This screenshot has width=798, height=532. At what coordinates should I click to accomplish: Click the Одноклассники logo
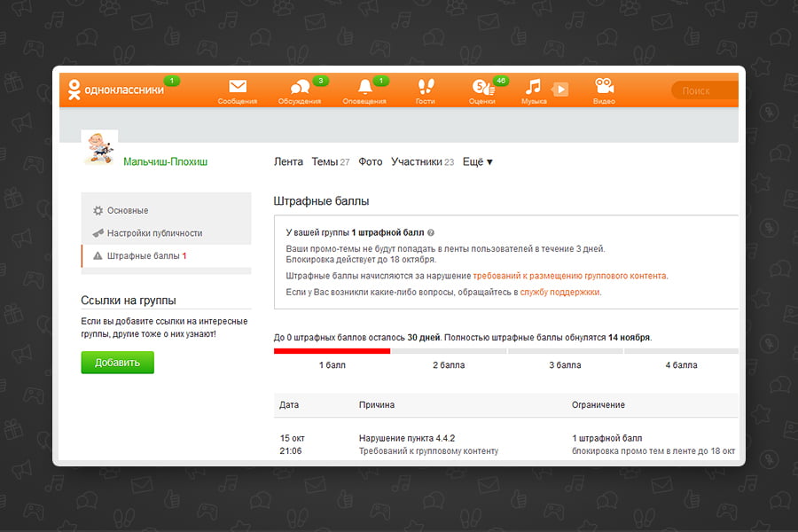click(x=116, y=90)
